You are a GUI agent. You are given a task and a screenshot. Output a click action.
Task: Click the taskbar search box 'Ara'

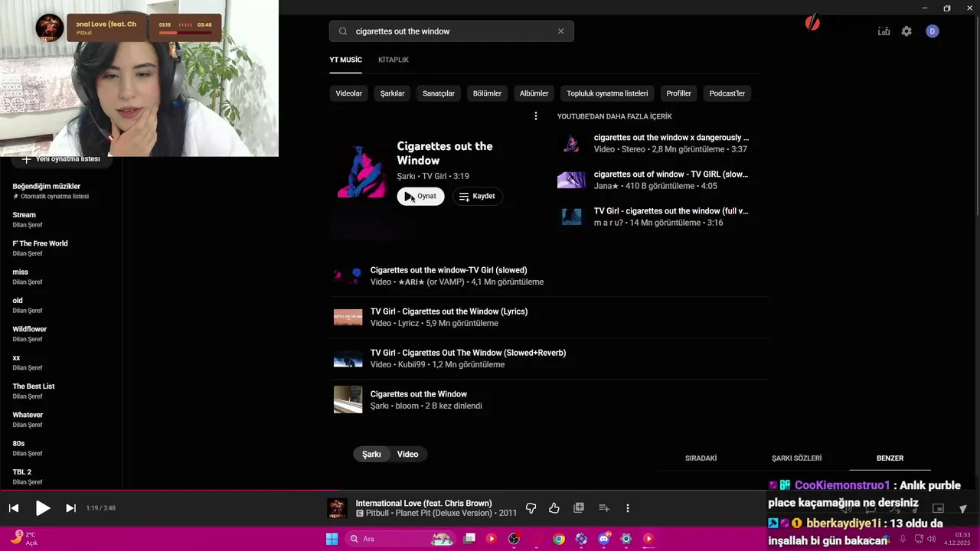(x=402, y=539)
